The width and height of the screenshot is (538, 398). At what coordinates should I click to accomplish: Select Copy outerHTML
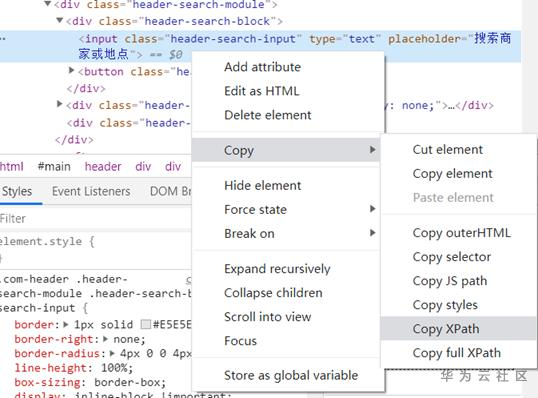coord(461,233)
